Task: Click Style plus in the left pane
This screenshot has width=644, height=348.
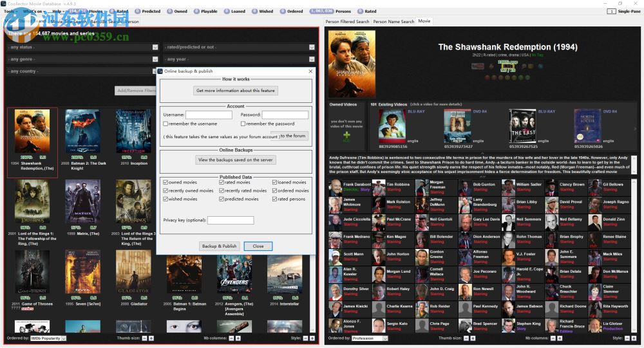Action: (312, 338)
